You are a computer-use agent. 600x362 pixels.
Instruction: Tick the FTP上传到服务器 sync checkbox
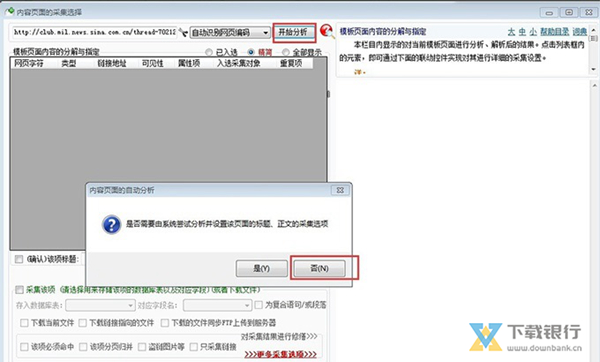pos(165,323)
